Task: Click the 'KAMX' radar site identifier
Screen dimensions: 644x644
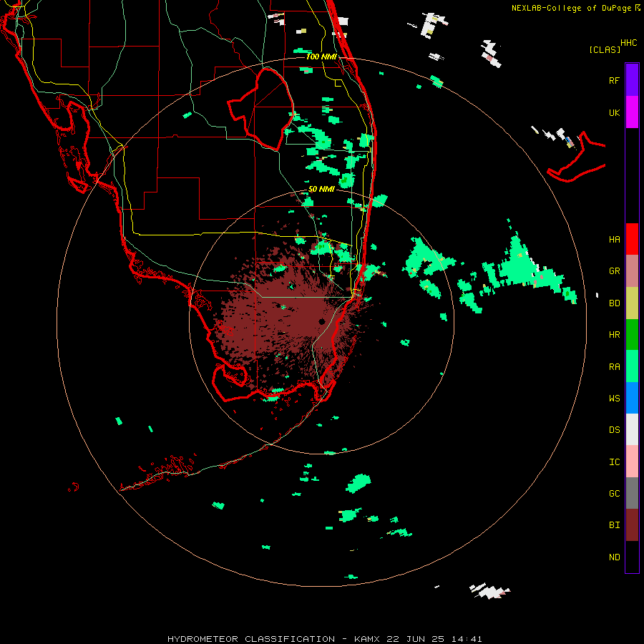Action: tap(367, 639)
